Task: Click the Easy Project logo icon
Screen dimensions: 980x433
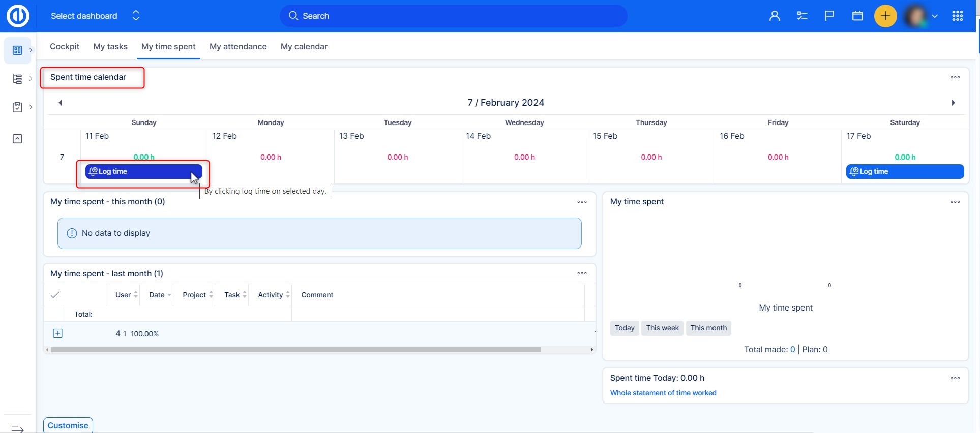Action: (x=18, y=16)
